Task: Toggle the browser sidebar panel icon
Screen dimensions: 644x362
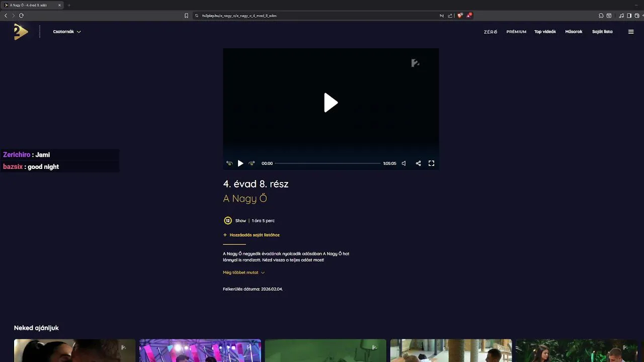Action: [x=629, y=16]
